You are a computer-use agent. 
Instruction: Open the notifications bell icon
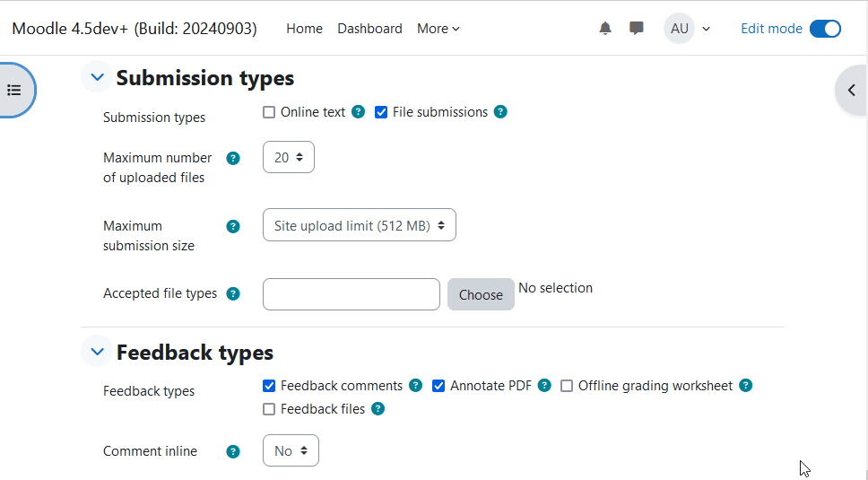(605, 28)
